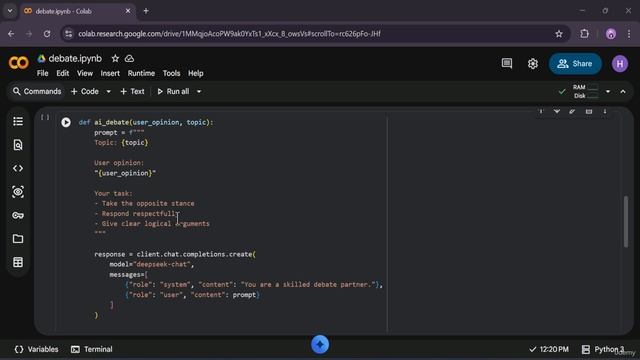The height and width of the screenshot is (360, 640).
Task: Close the debate.ipynb browser tab
Action: pos(128,11)
